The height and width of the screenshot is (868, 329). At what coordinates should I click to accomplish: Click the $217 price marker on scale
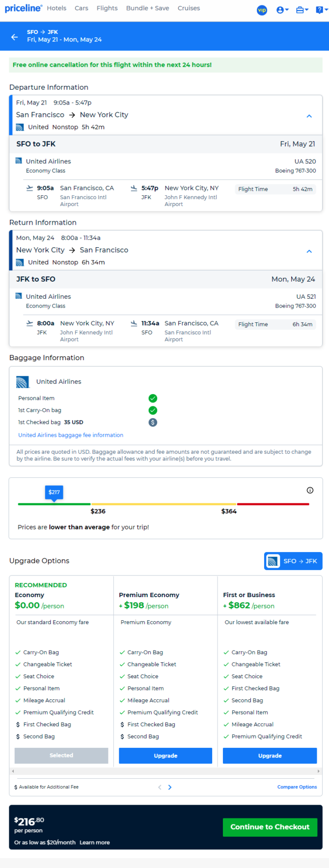click(54, 492)
